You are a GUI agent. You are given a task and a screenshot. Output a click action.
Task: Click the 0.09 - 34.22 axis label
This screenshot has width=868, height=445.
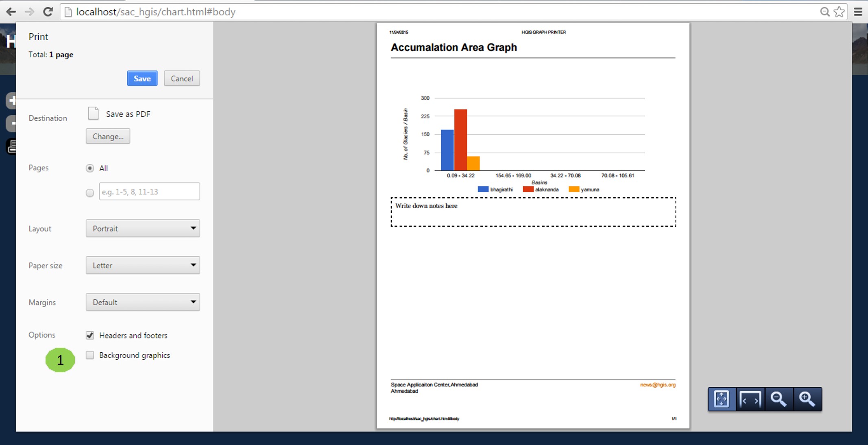pos(460,176)
